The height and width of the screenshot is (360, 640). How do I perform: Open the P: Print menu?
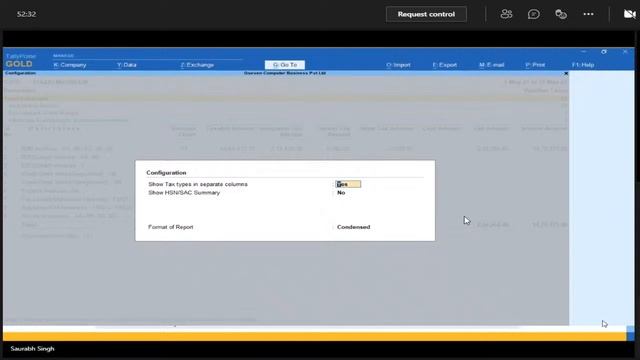535,65
